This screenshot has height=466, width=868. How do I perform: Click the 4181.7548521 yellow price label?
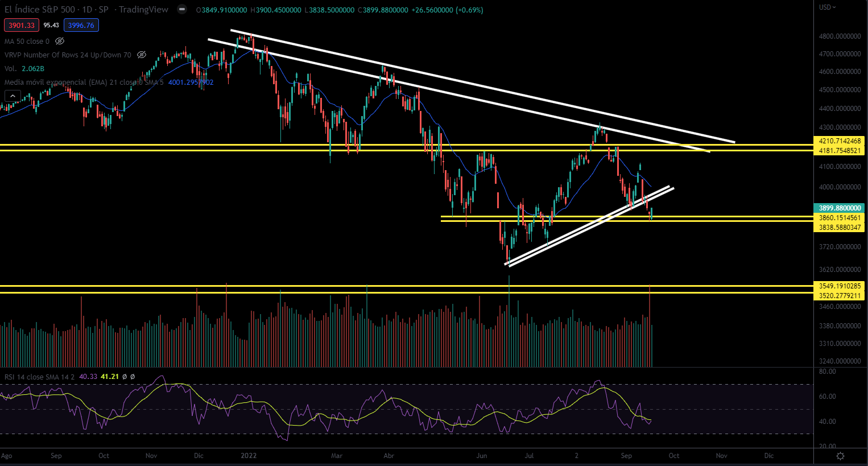840,151
